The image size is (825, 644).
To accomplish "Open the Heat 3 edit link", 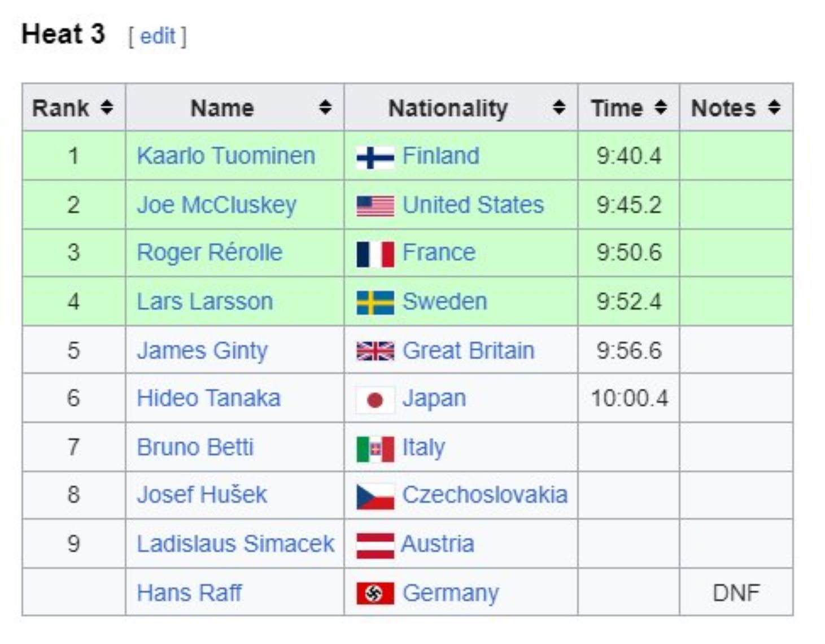I will pos(158,37).
